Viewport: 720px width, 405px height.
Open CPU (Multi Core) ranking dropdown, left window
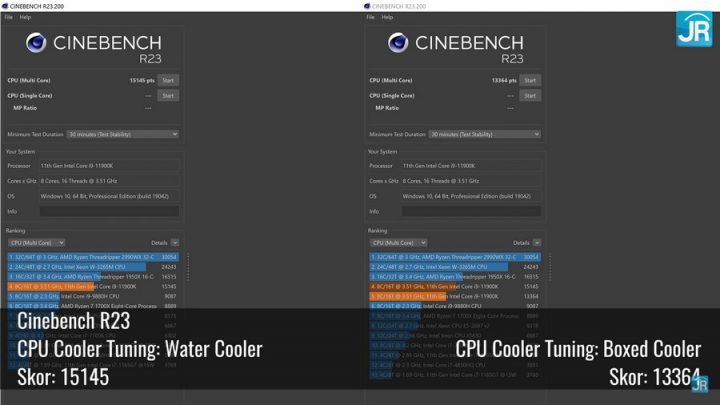tap(36, 242)
